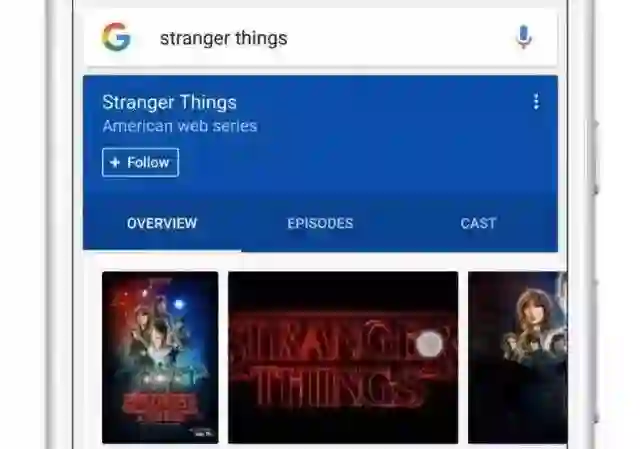The width and height of the screenshot is (640, 449).
Task: Click the underline indicator below Overview tab
Action: [x=162, y=250]
